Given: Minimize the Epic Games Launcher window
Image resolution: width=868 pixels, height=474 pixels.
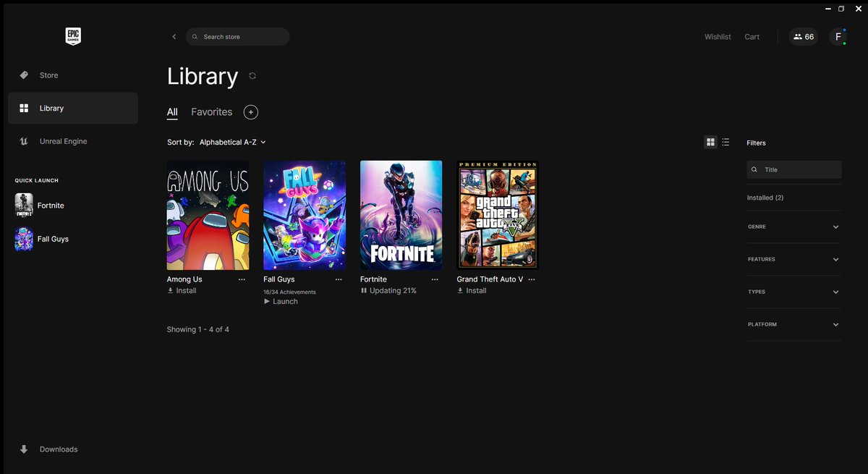Looking at the screenshot, I should (827, 9).
